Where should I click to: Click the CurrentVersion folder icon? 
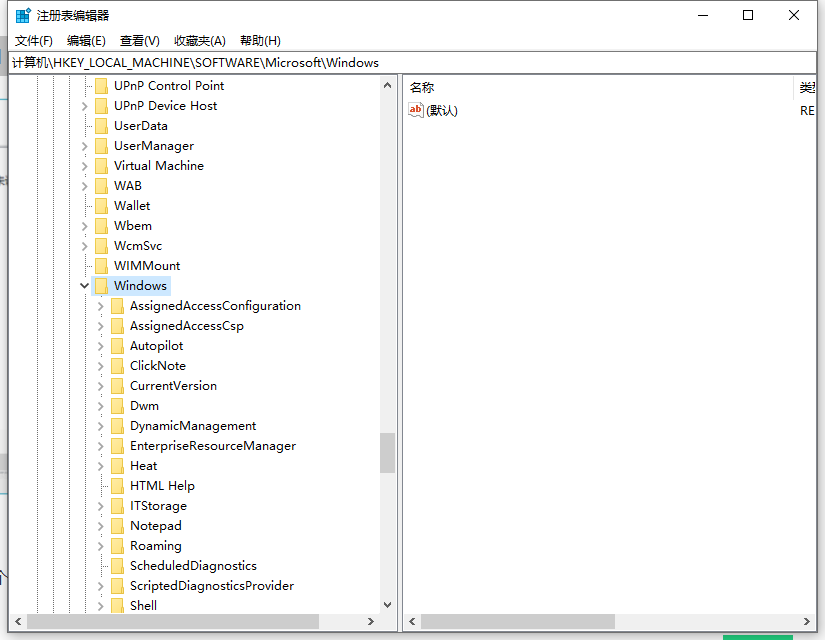pos(119,385)
